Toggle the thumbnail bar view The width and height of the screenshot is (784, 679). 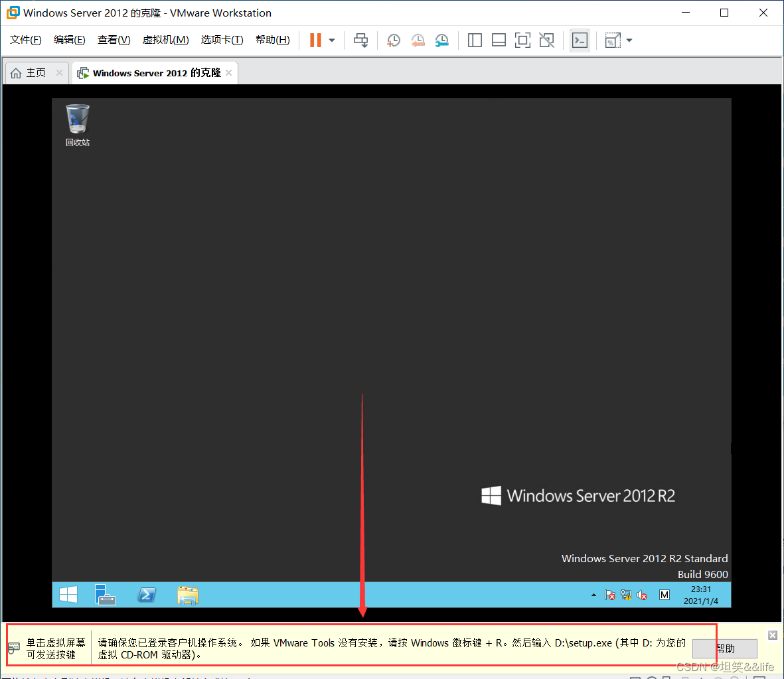coord(499,40)
